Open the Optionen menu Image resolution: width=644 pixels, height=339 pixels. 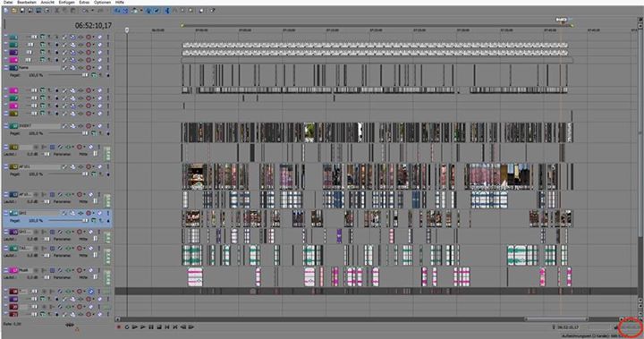(102, 2)
